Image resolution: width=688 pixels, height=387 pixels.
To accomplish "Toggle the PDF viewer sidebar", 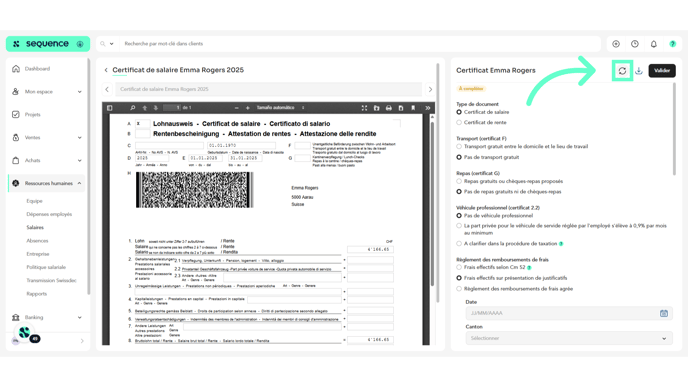I will click(110, 108).
